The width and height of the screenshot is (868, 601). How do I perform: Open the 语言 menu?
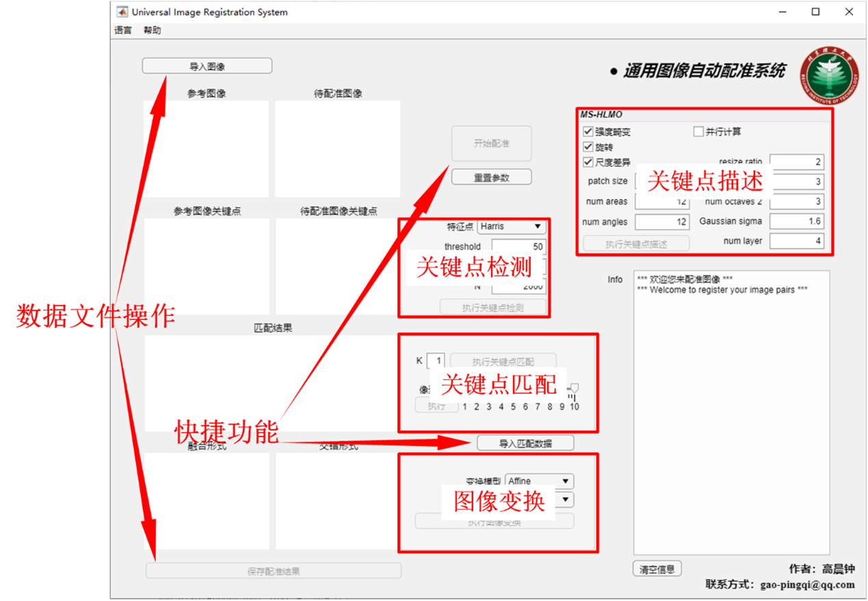pyautogui.click(x=123, y=30)
